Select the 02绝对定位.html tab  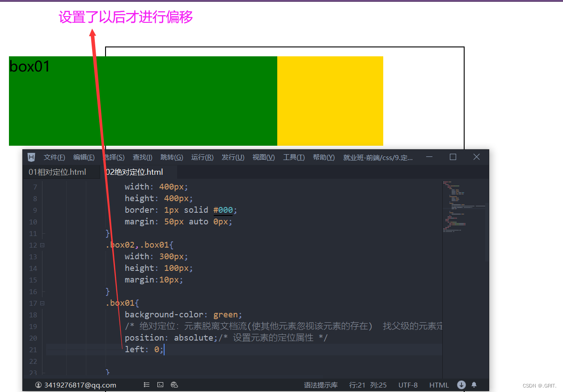(139, 172)
